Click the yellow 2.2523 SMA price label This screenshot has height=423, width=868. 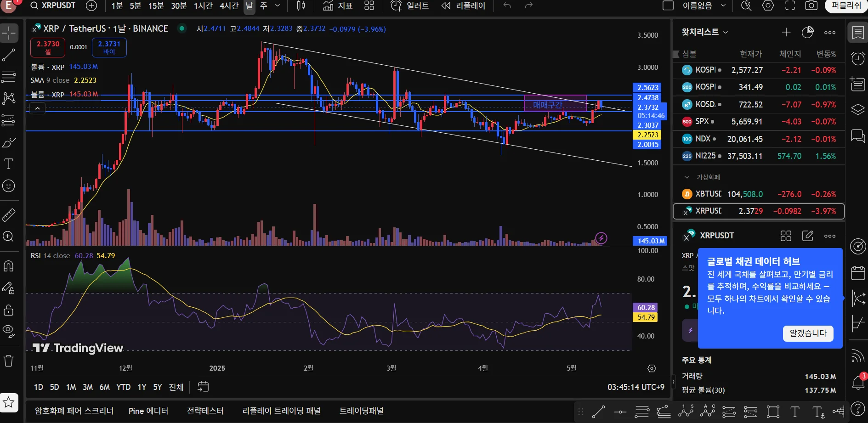[647, 135]
